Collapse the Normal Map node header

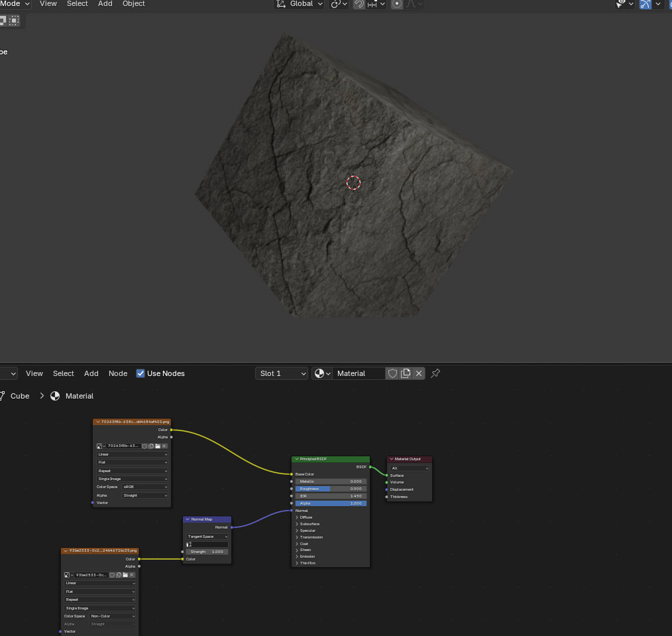coord(188,519)
